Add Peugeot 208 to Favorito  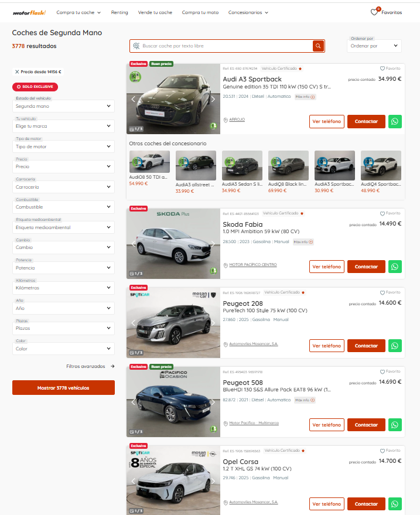(x=390, y=292)
